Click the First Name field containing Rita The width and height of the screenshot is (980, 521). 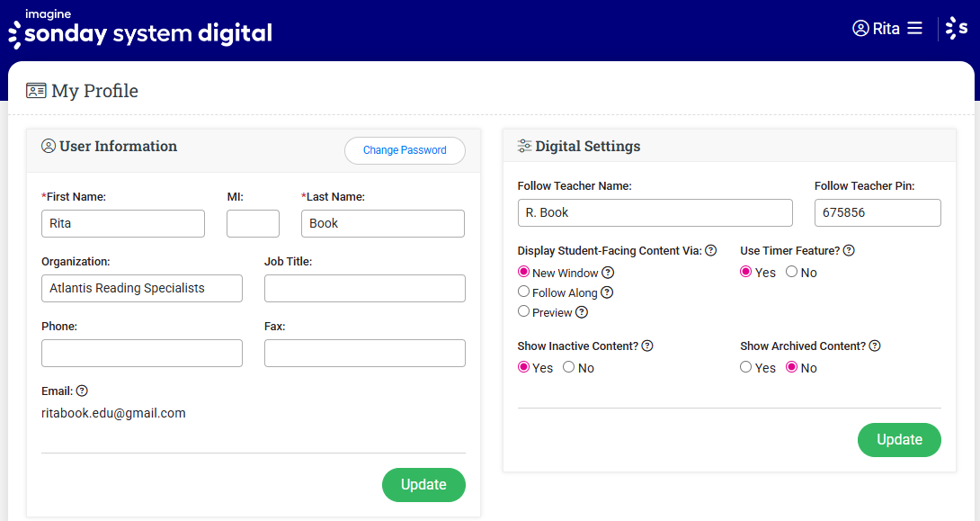click(x=123, y=223)
